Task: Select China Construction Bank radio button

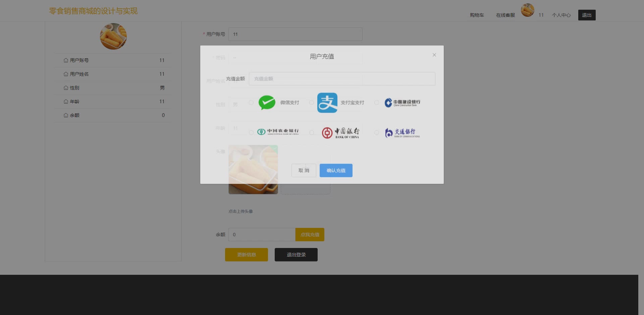Action: coord(377,103)
